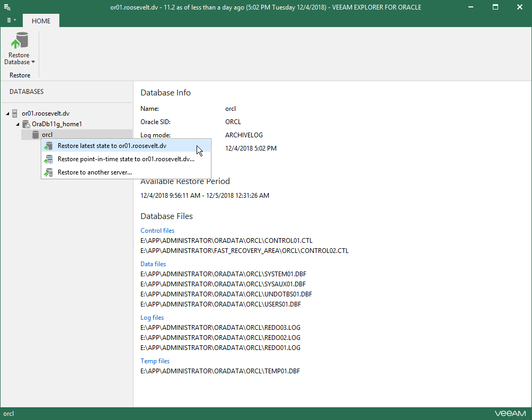Image resolution: width=532 pixels, height=420 pixels.
Task: Click the Database Info heading
Action: click(x=165, y=93)
